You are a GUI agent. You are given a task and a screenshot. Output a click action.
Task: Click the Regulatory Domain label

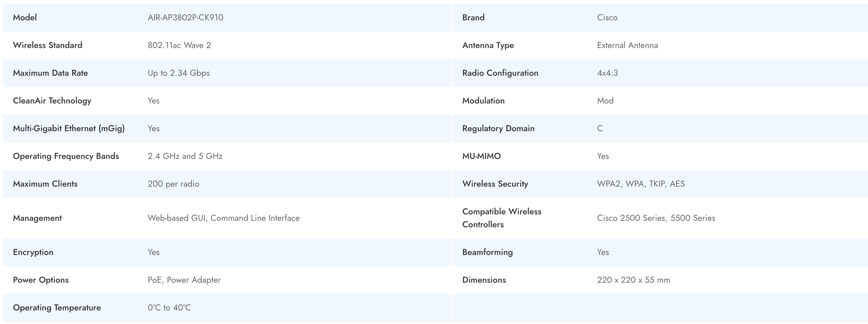coord(498,128)
